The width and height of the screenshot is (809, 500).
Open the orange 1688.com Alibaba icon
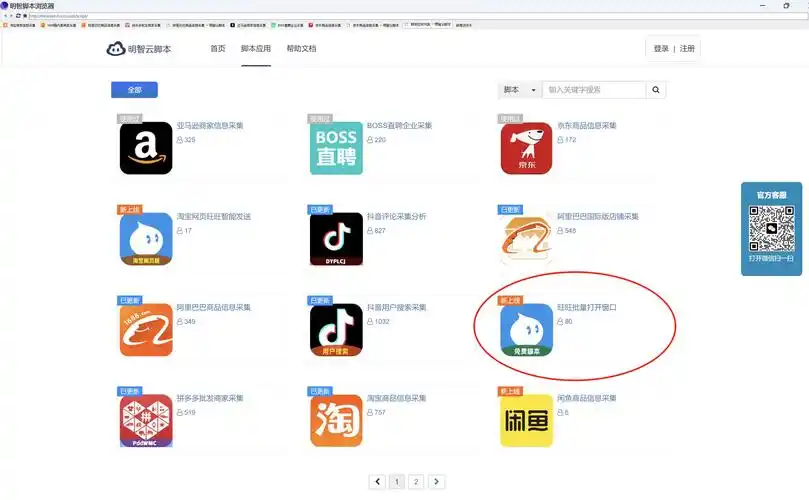point(146,330)
